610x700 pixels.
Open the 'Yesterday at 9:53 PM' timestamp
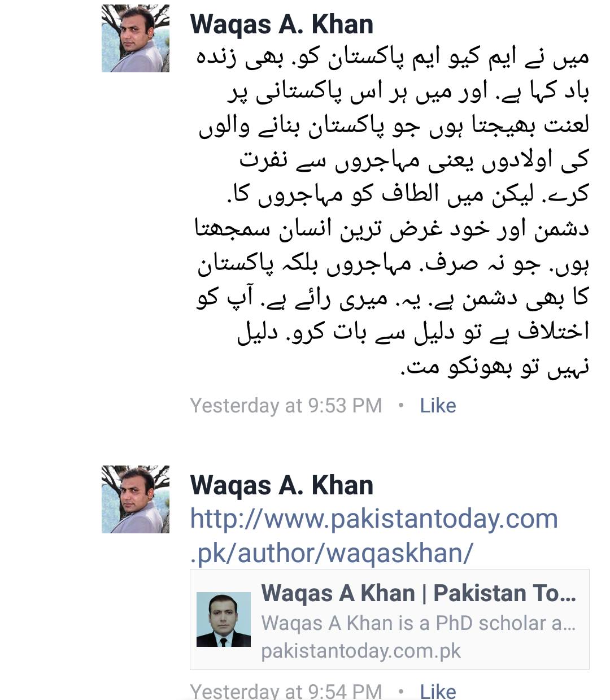click(286, 406)
